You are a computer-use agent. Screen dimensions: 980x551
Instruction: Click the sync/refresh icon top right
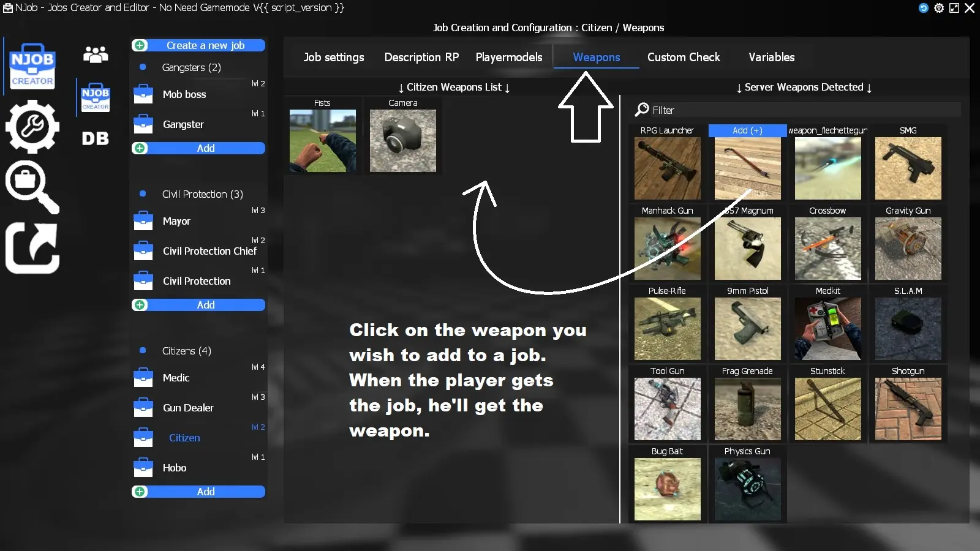coord(924,8)
